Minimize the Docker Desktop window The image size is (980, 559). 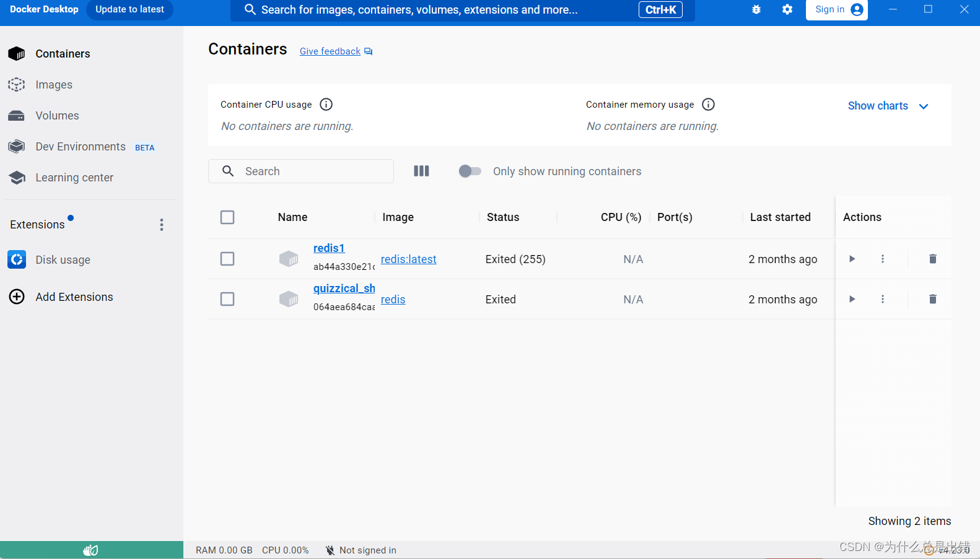[893, 9]
